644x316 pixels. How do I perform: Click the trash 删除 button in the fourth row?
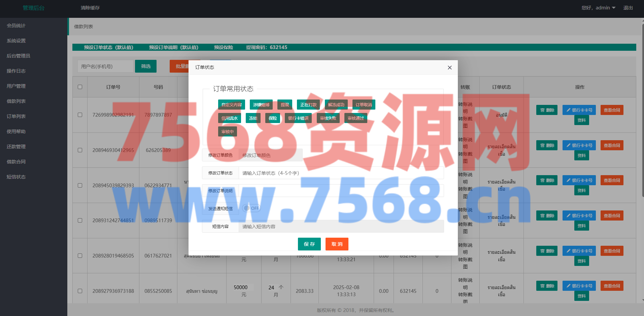[547, 216]
